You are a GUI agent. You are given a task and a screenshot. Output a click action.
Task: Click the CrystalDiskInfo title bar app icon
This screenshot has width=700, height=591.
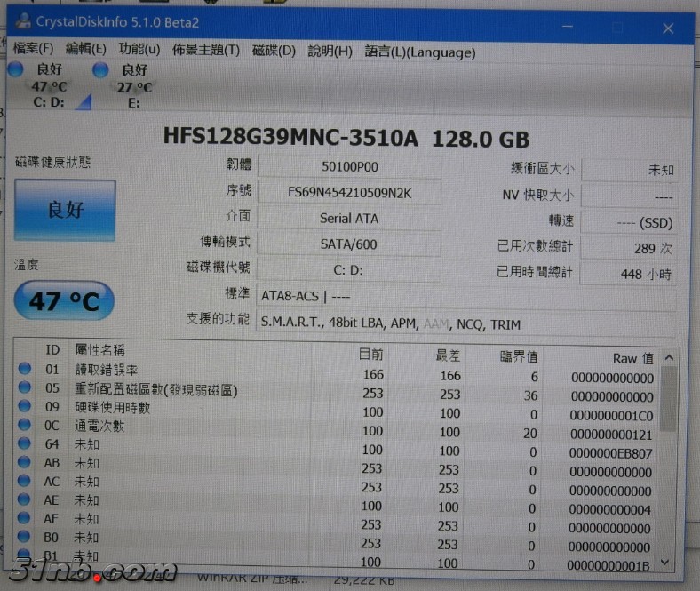[21, 21]
